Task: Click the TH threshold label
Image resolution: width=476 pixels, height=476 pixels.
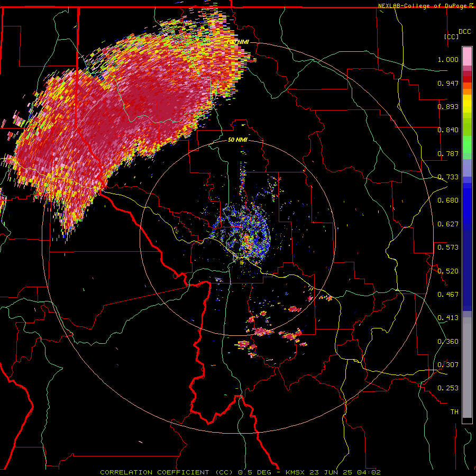Action: click(454, 412)
